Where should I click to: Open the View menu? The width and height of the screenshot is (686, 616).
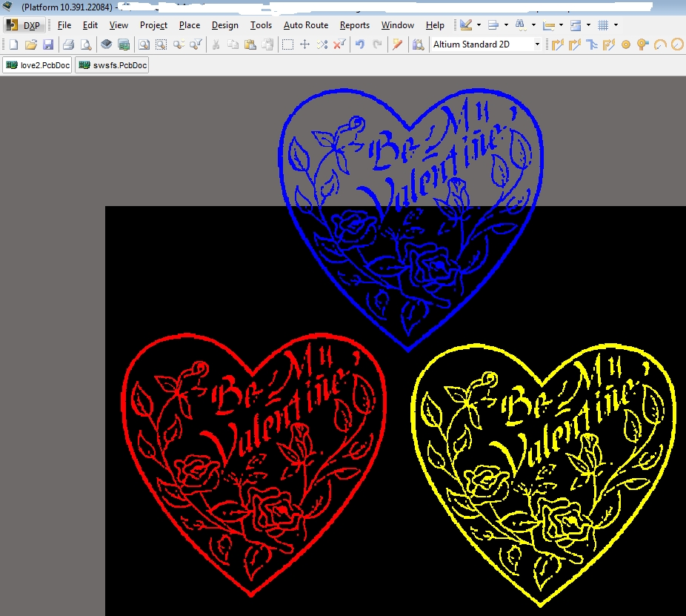point(119,25)
